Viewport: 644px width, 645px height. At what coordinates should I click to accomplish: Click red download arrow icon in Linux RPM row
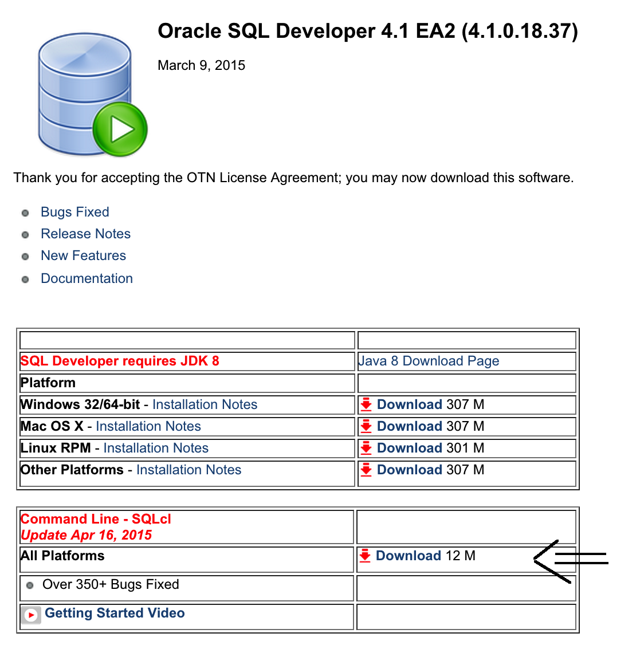point(366,449)
